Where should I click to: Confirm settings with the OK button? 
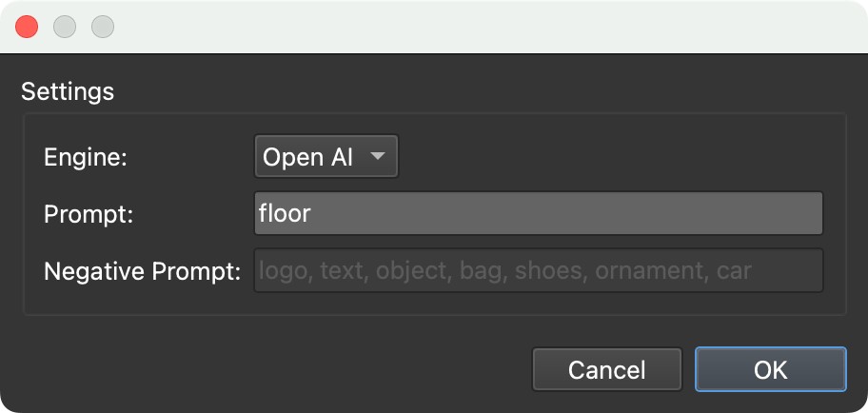tap(770, 369)
